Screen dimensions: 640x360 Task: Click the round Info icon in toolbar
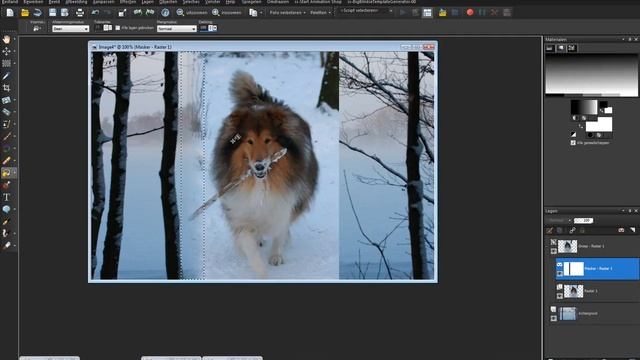165,13
